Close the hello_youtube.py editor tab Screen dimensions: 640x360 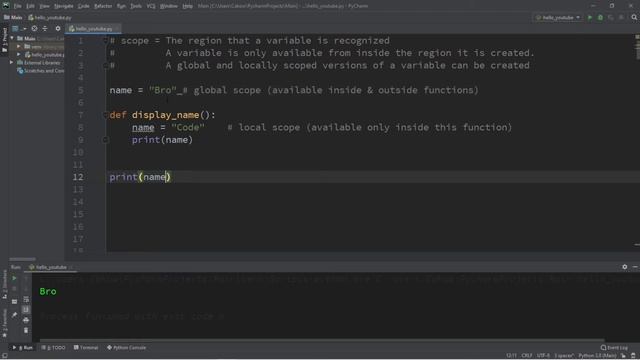point(117,29)
